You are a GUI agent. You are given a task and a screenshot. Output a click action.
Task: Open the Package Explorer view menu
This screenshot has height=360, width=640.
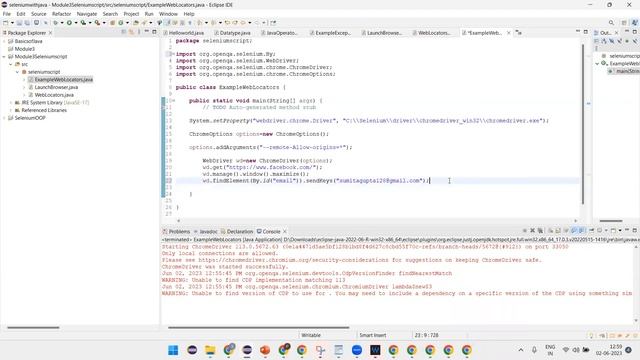[x=139, y=32]
